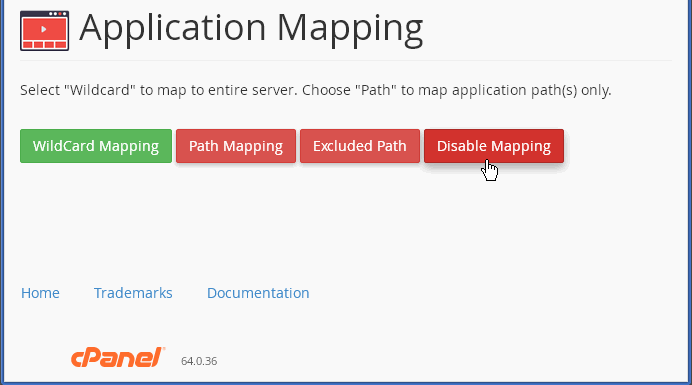
Task: Click the cPanel logo
Action: tap(118, 358)
